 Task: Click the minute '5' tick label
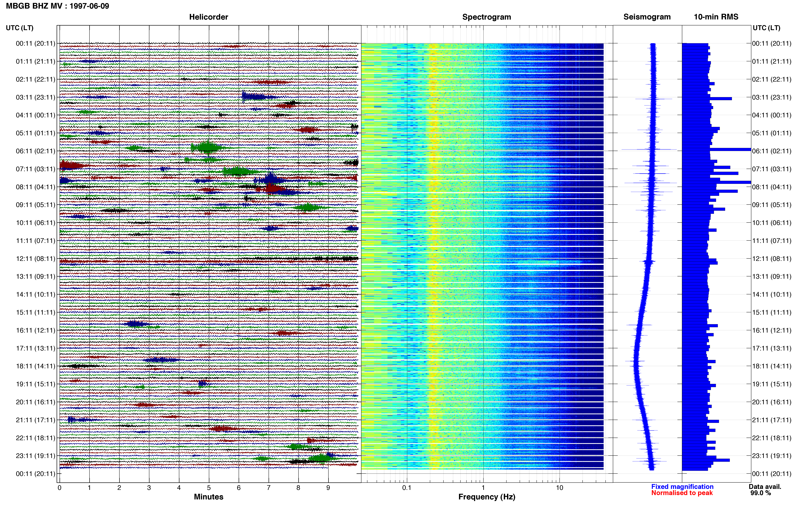click(209, 488)
